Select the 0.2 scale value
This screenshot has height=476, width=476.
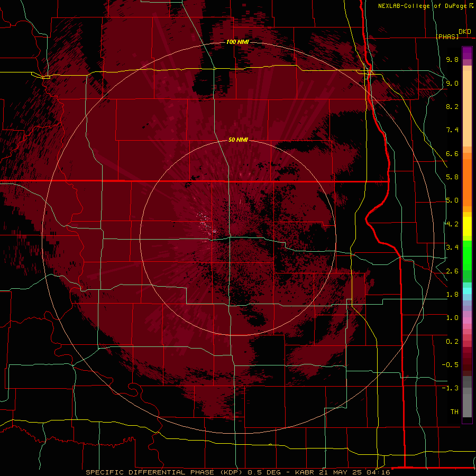452,342
